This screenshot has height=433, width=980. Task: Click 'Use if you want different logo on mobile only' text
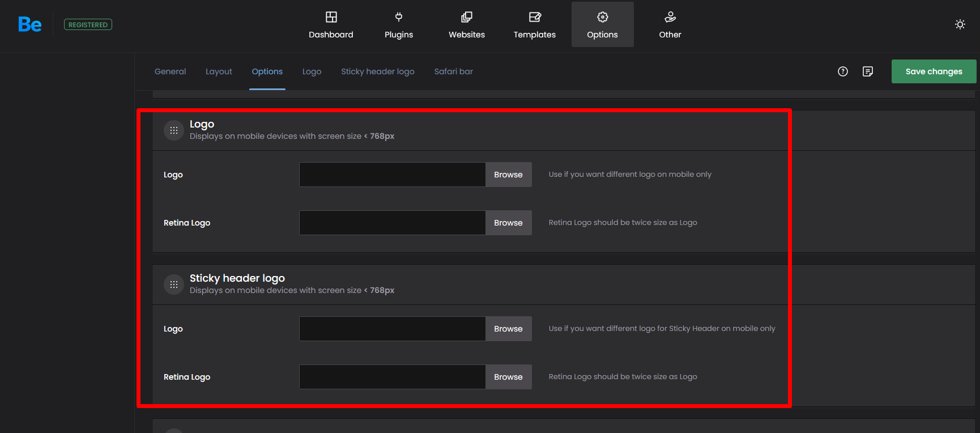click(x=630, y=175)
